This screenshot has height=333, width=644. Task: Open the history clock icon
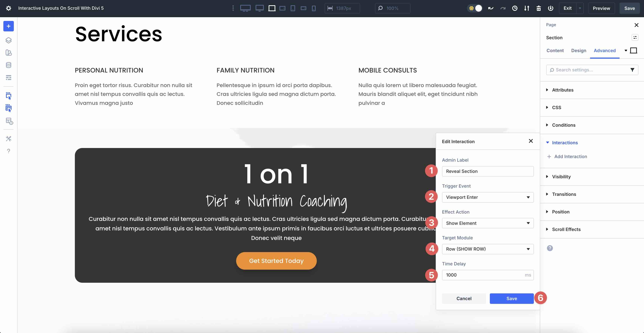(x=515, y=8)
